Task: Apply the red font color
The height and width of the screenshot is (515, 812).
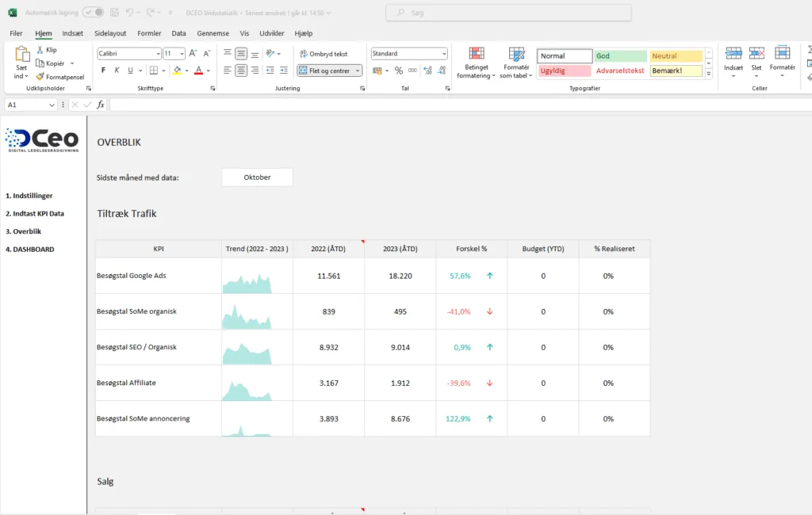Action: pyautogui.click(x=198, y=71)
